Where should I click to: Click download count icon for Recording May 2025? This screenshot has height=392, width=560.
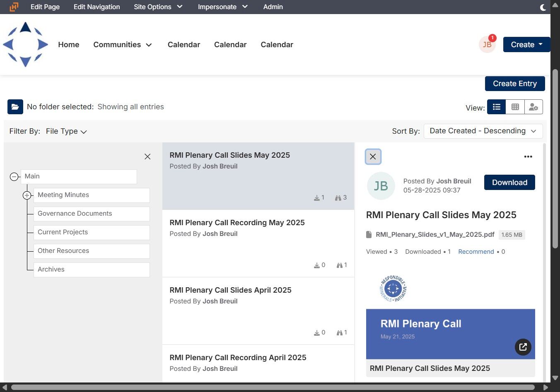[317, 265]
